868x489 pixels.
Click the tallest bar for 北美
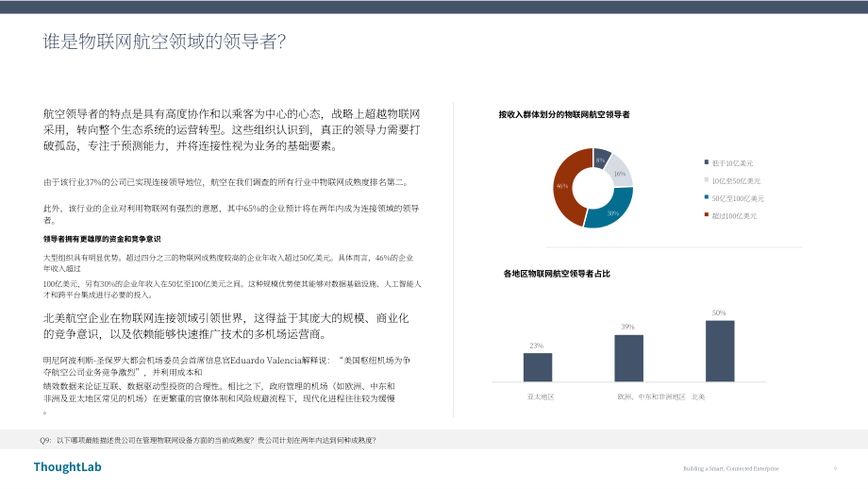720,351
